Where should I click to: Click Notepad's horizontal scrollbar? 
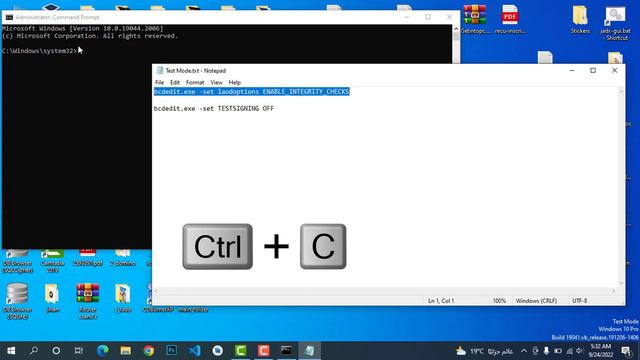[x=384, y=291]
